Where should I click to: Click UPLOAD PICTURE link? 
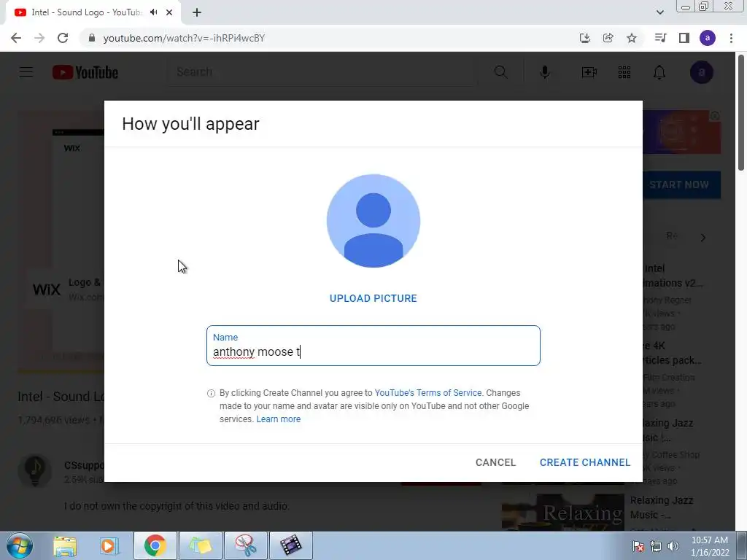click(x=373, y=298)
